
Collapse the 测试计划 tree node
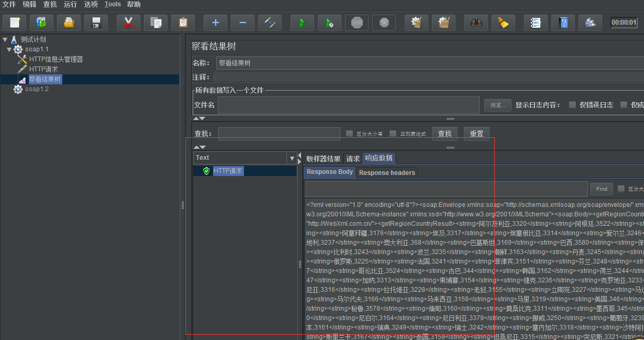point(5,39)
